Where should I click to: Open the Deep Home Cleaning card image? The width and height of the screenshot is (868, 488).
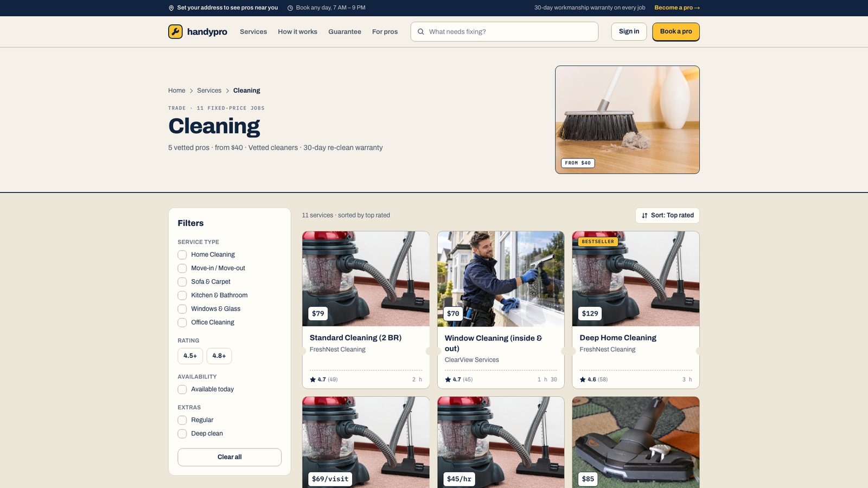pos(636,279)
